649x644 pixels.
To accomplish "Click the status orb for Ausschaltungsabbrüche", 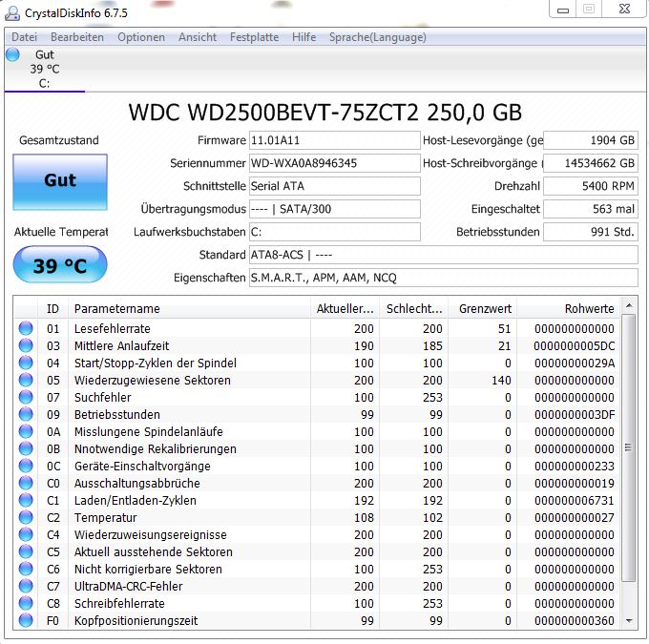I will (x=26, y=483).
